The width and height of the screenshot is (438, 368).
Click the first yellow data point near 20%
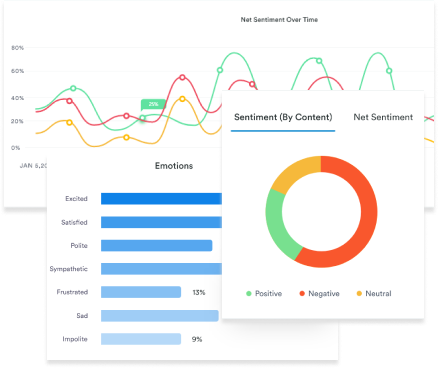click(69, 123)
